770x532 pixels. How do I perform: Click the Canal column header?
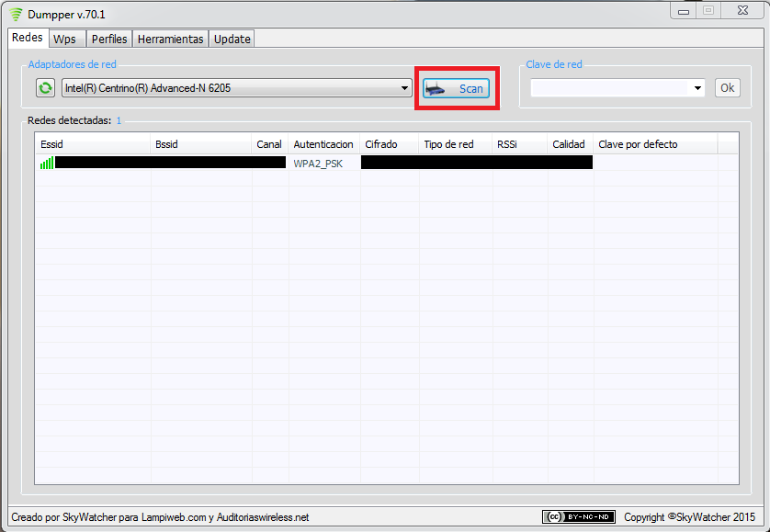pyautogui.click(x=268, y=143)
